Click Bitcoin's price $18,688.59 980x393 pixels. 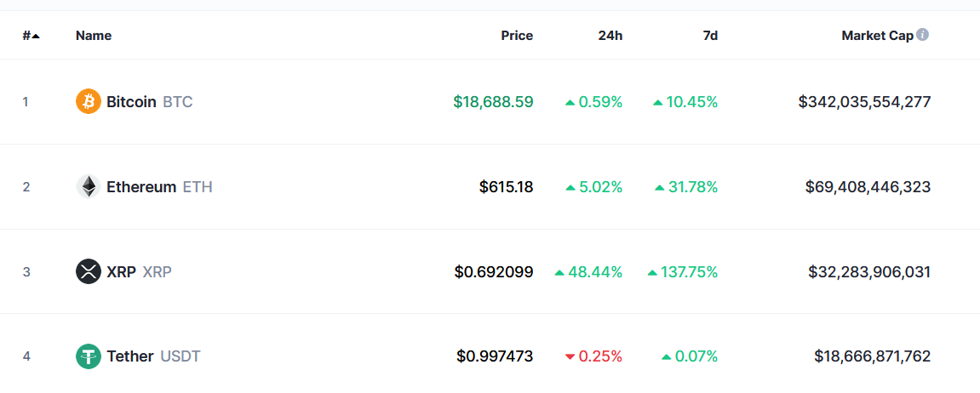click(x=493, y=102)
